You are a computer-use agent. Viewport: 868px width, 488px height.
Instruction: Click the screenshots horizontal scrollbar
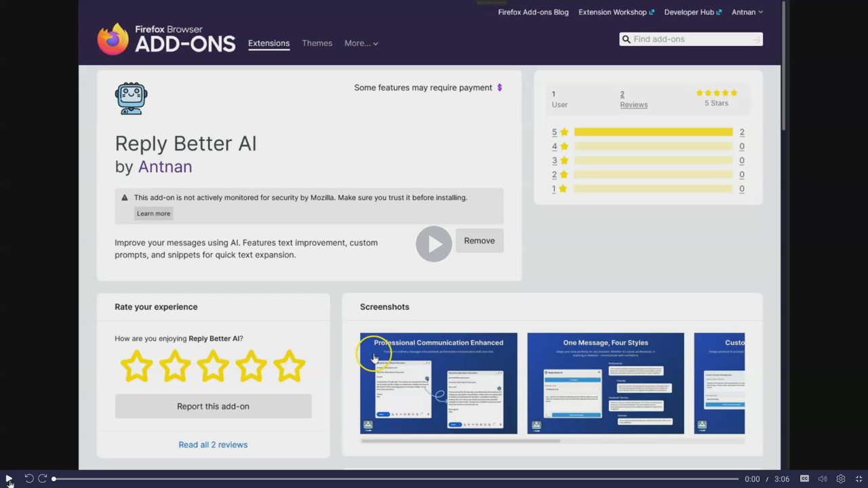(x=460, y=441)
